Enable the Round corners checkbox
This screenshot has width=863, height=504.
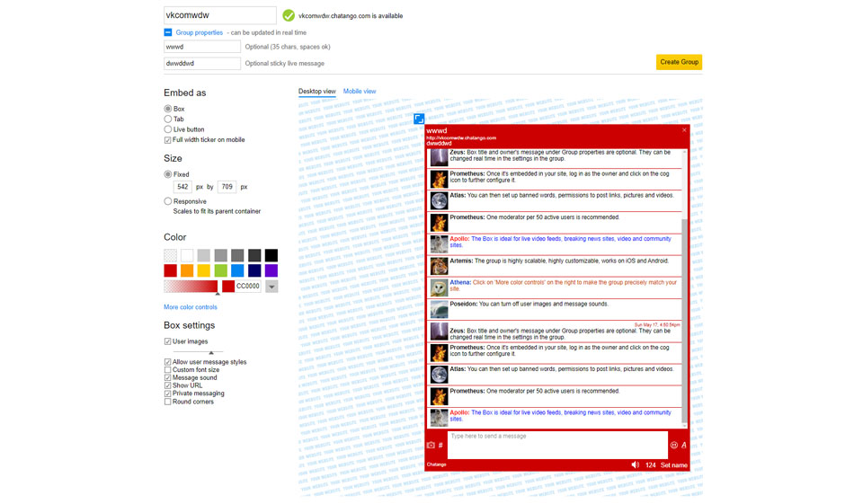(168, 402)
